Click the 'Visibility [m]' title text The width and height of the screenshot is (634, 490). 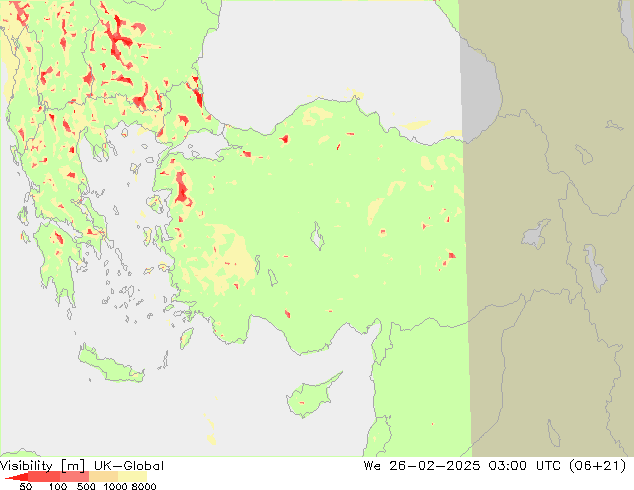tap(42, 466)
